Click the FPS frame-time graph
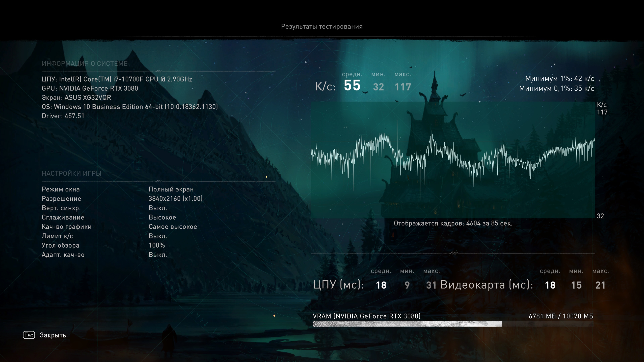 [x=453, y=160]
